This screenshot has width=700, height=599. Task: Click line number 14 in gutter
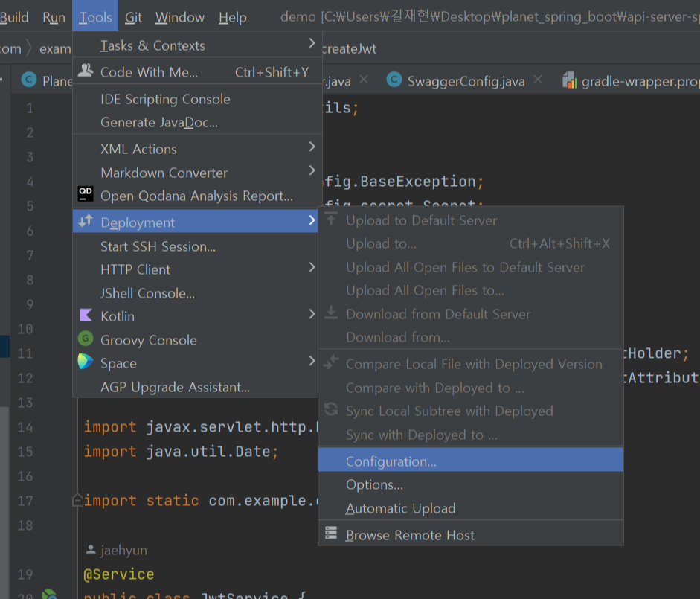(25, 427)
